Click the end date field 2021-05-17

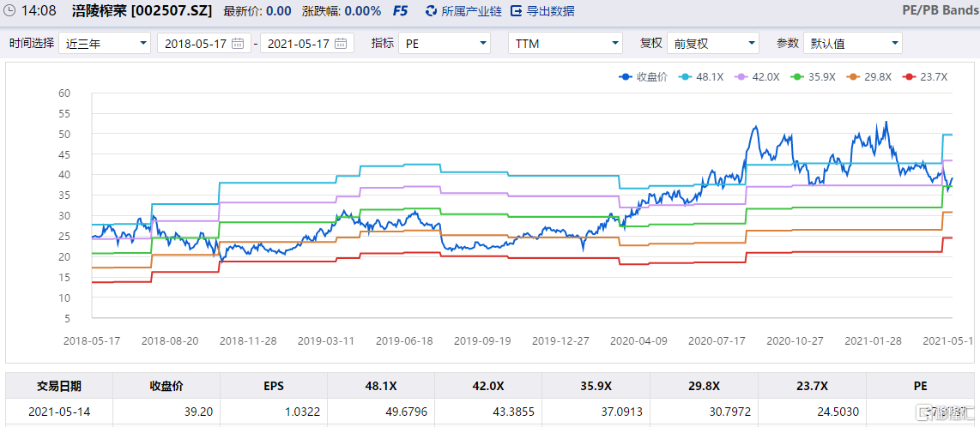307,43
